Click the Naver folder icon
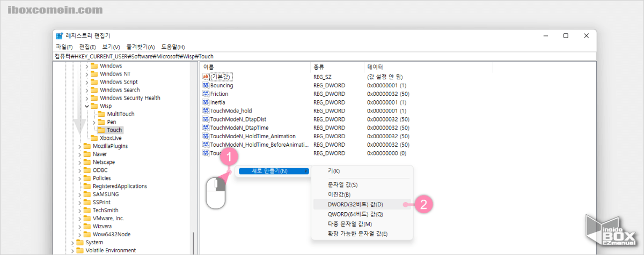The image size is (644, 255). coord(87,154)
